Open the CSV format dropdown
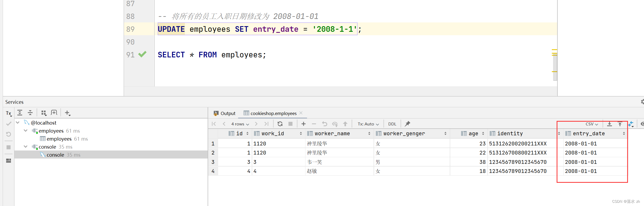644x206 pixels. click(x=592, y=124)
